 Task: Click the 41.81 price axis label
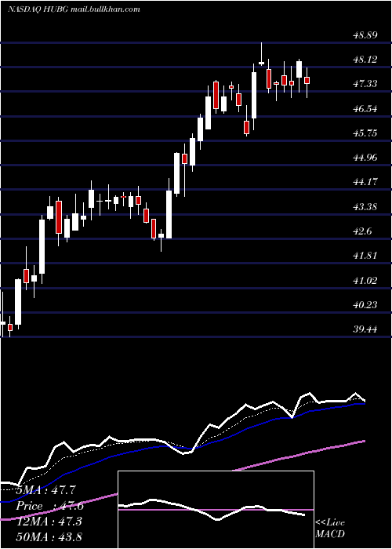pos(365,256)
